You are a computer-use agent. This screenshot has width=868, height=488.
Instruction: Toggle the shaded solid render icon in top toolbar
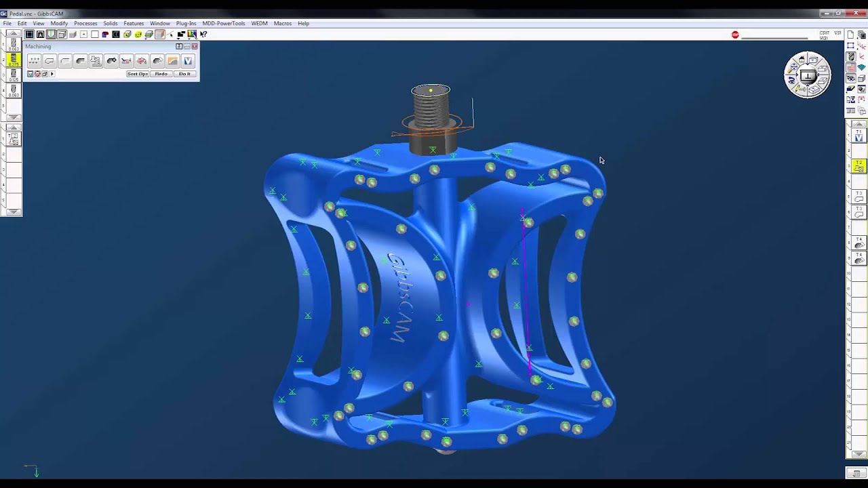[x=73, y=34]
